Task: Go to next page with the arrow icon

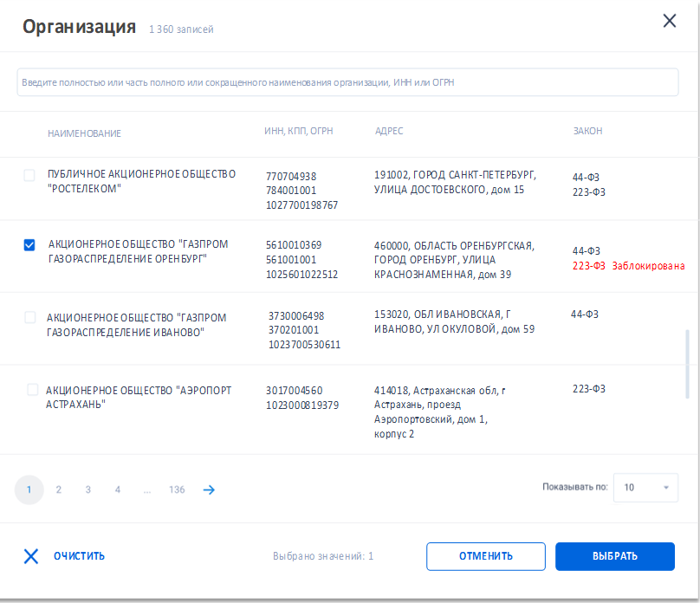Action: (209, 490)
